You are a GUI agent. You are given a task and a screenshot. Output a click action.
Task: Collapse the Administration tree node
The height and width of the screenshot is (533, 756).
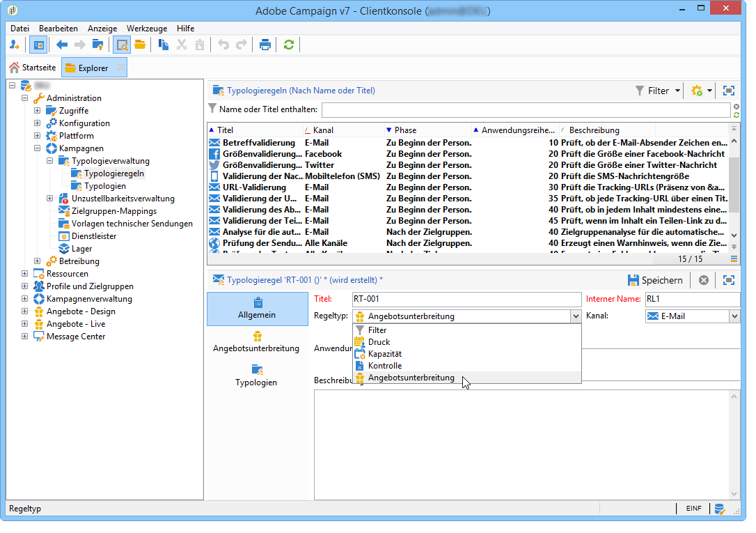pyautogui.click(x=24, y=98)
